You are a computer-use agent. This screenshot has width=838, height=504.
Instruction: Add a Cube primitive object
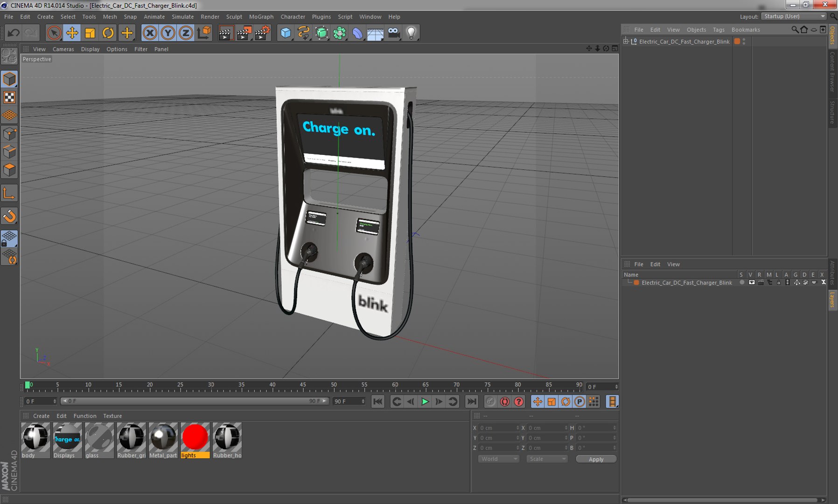click(286, 33)
